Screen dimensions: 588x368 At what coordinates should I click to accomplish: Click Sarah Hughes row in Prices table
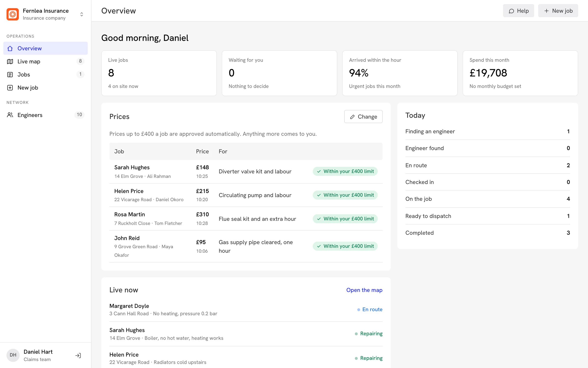point(246,171)
